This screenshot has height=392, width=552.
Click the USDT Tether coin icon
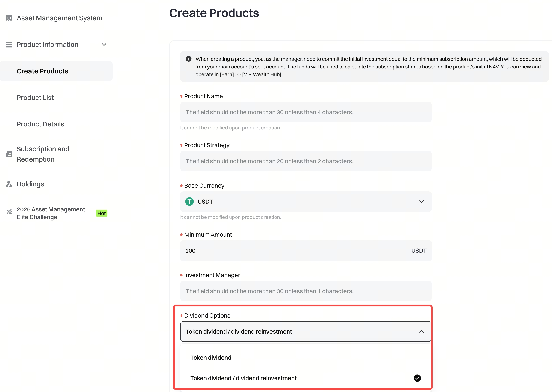[x=189, y=202]
